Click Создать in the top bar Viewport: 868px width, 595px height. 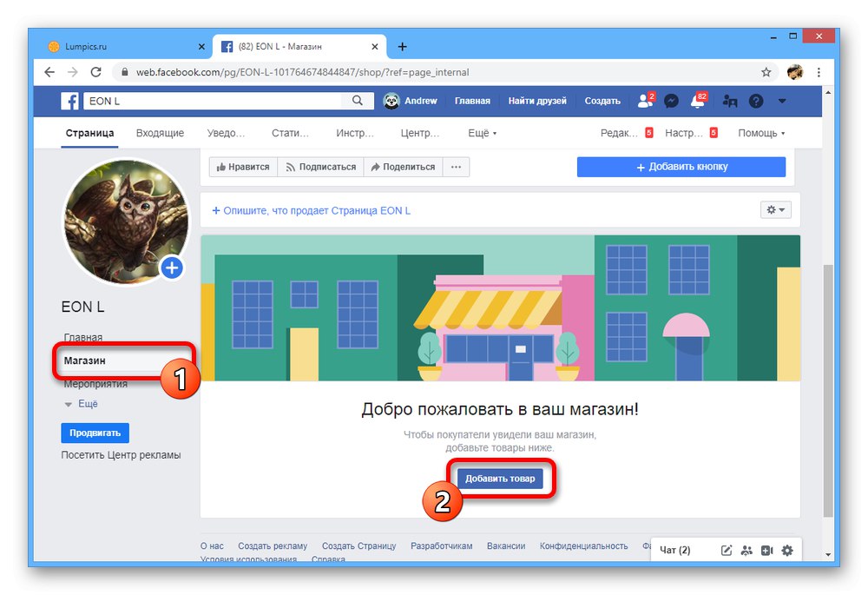tap(602, 101)
